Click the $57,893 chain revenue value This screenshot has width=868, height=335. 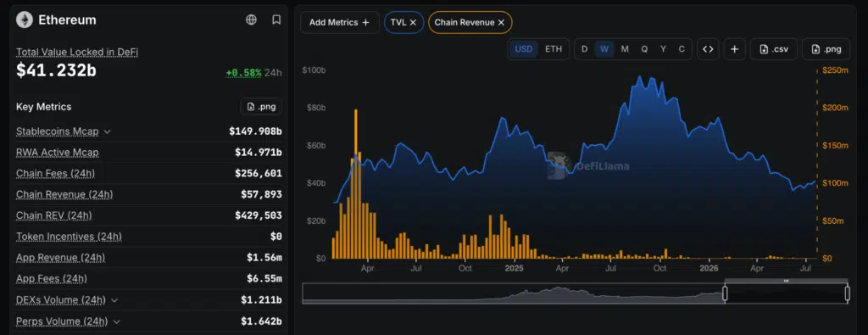261,194
